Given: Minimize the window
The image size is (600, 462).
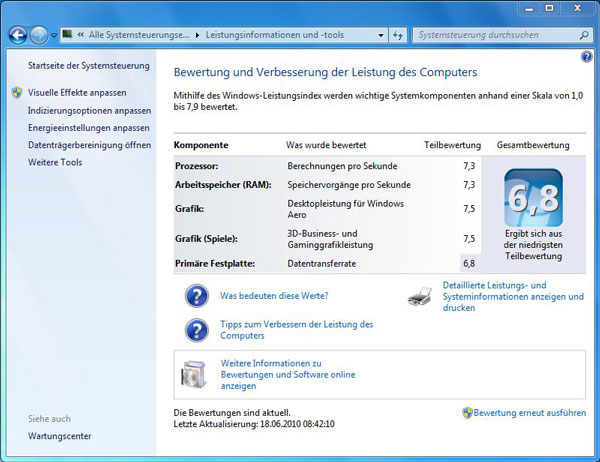Looking at the screenshot, I should click(529, 8).
